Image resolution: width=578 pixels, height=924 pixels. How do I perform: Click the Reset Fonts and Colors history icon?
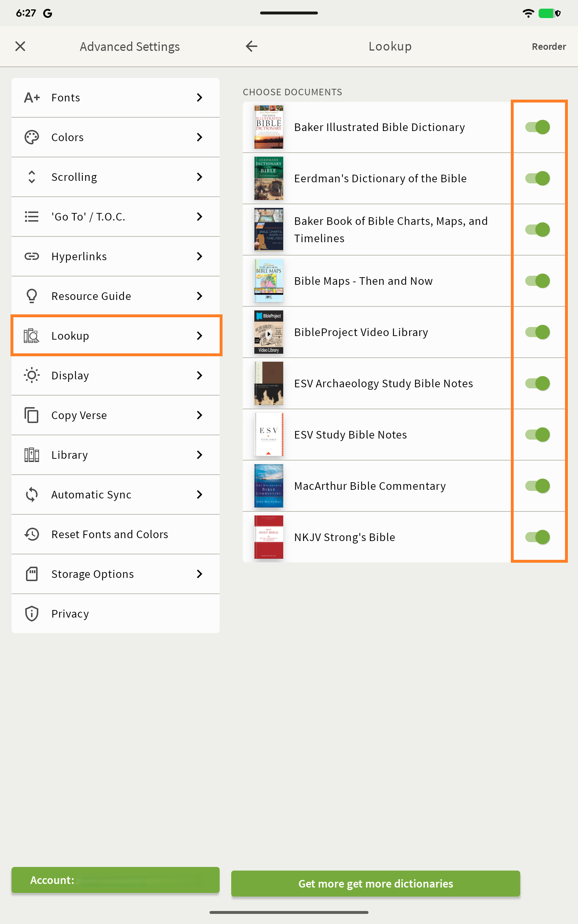coord(32,535)
